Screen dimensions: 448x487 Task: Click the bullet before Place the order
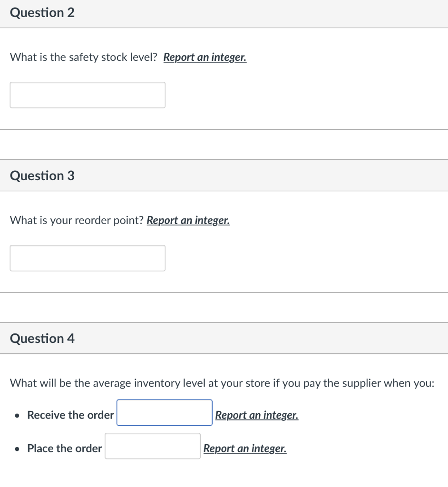pyautogui.click(x=17, y=449)
